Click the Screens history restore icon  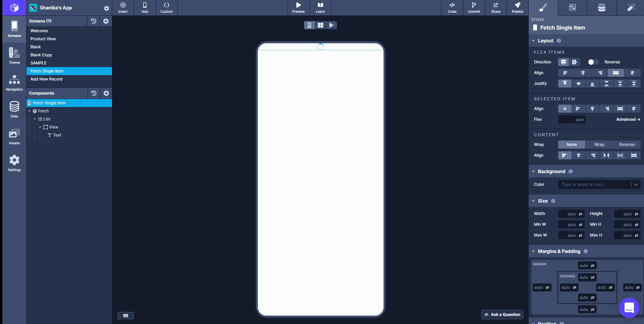[94, 21]
